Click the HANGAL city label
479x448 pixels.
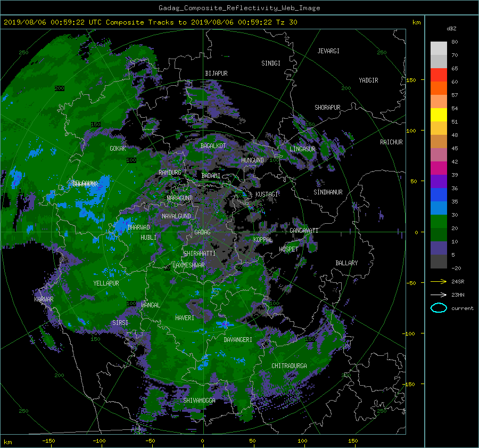(150, 305)
